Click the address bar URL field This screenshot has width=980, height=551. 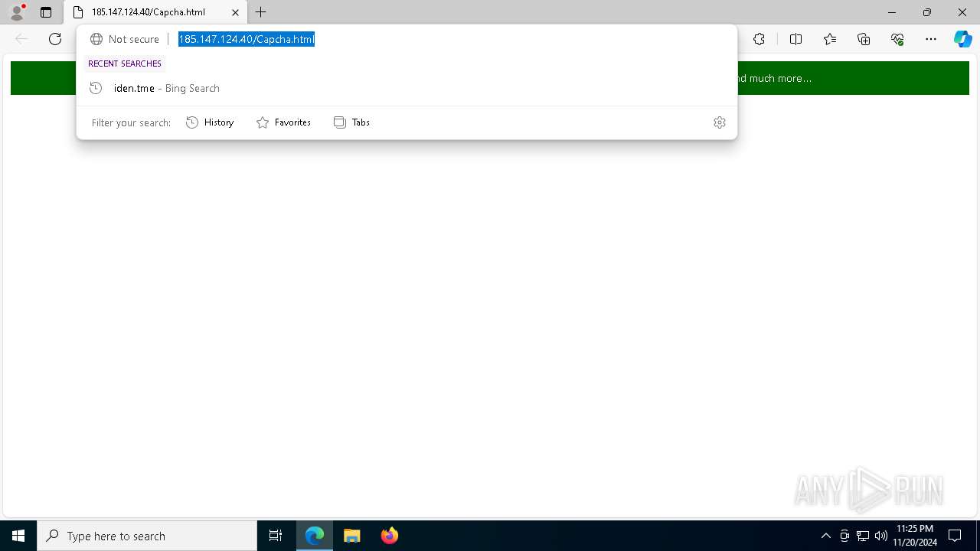click(452, 39)
